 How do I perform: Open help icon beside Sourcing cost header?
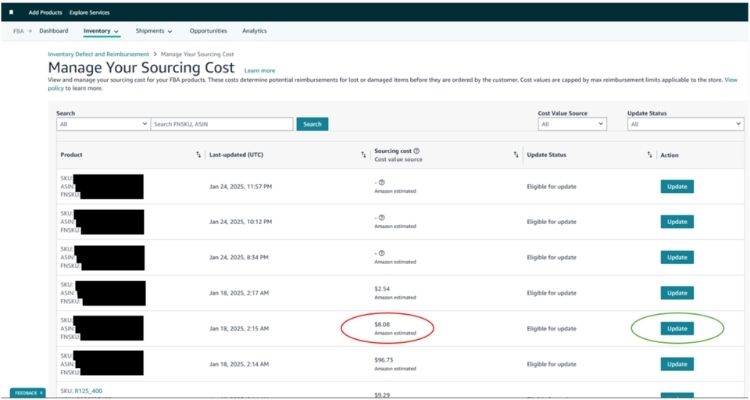point(417,151)
